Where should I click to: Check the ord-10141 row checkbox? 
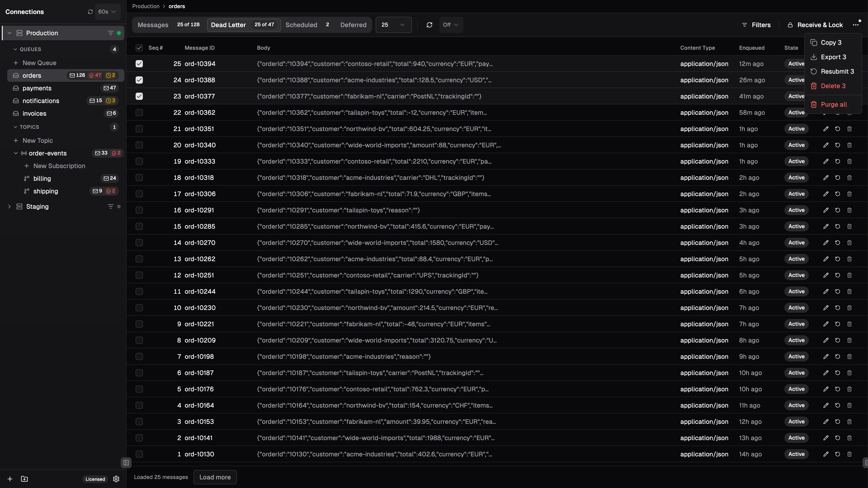coord(139,438)
